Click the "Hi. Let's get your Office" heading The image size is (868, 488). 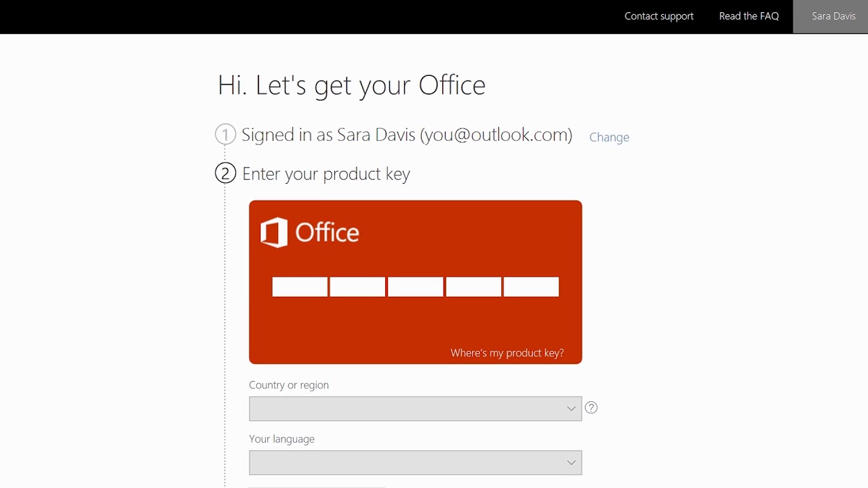[351, 85]
